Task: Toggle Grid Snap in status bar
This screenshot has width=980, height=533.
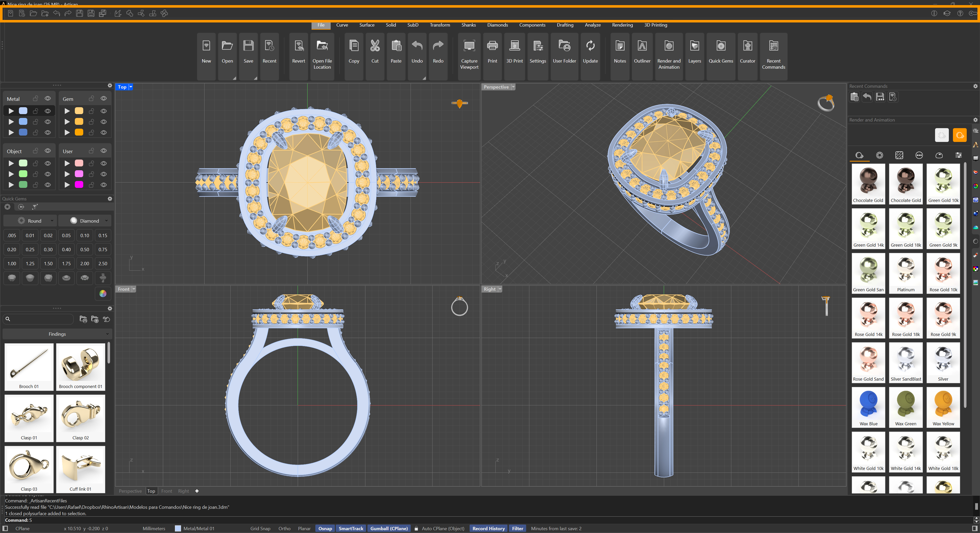Action: [x=260, y=528]
